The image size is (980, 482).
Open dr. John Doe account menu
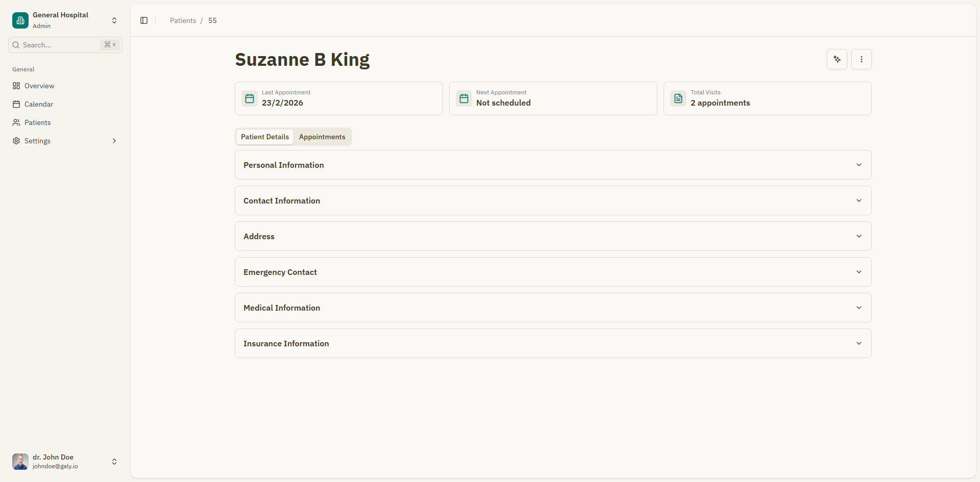click(x=65, y=462)
